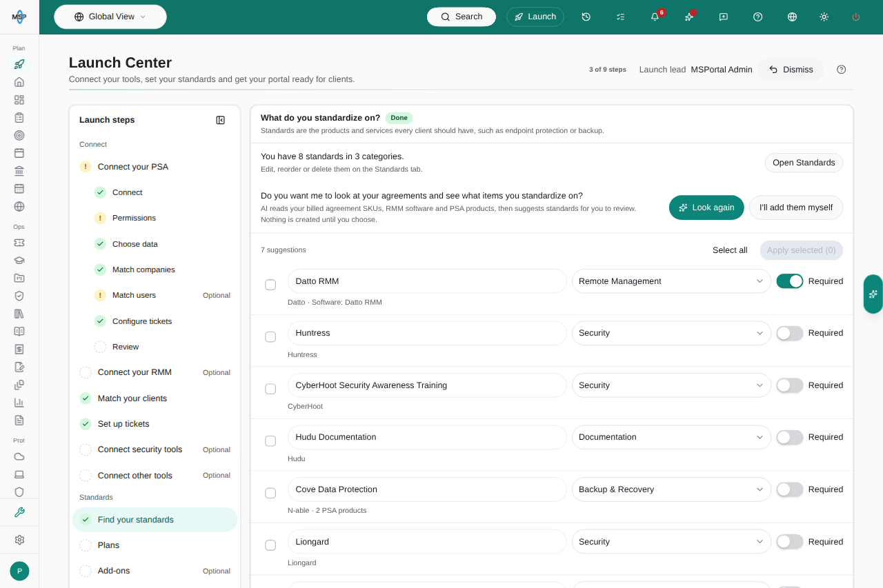Image resolution: width=883 pixels, height=588 pixels.
Task: Open the rocket launch icon in sidebar
Action: [19, 64]
